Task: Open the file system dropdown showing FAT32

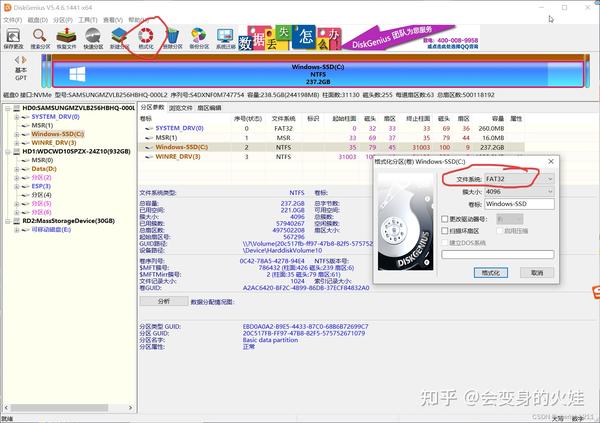Action: pos(519,179)
